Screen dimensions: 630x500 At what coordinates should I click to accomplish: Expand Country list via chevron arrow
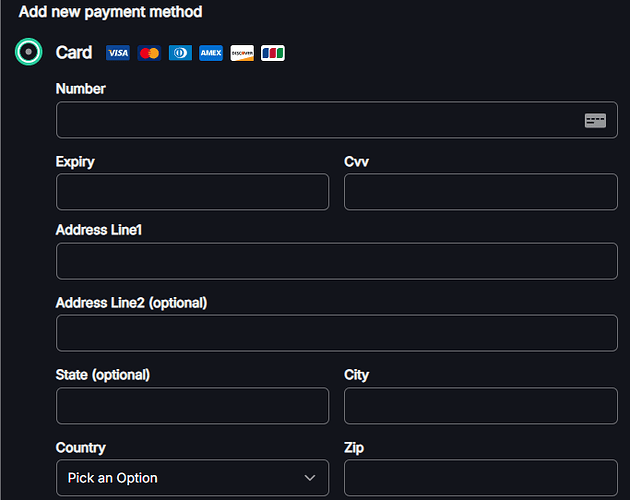pos(309,478)
